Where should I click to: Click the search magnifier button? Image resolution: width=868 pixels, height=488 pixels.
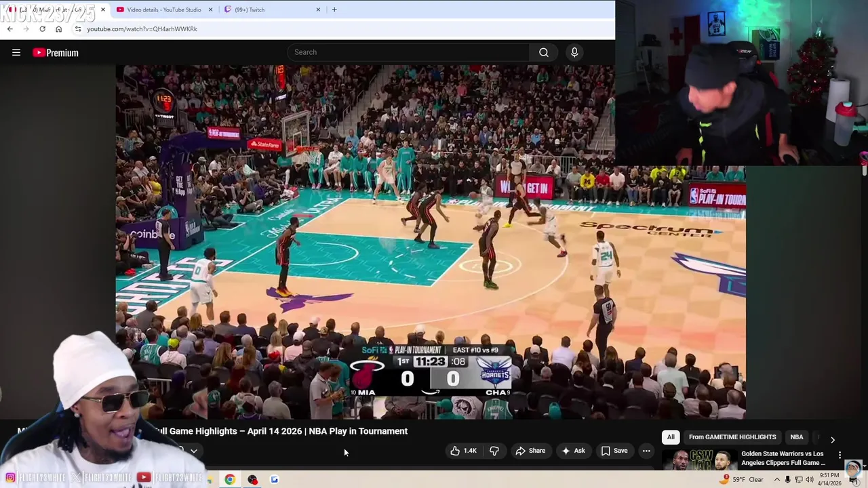point(544,52)
